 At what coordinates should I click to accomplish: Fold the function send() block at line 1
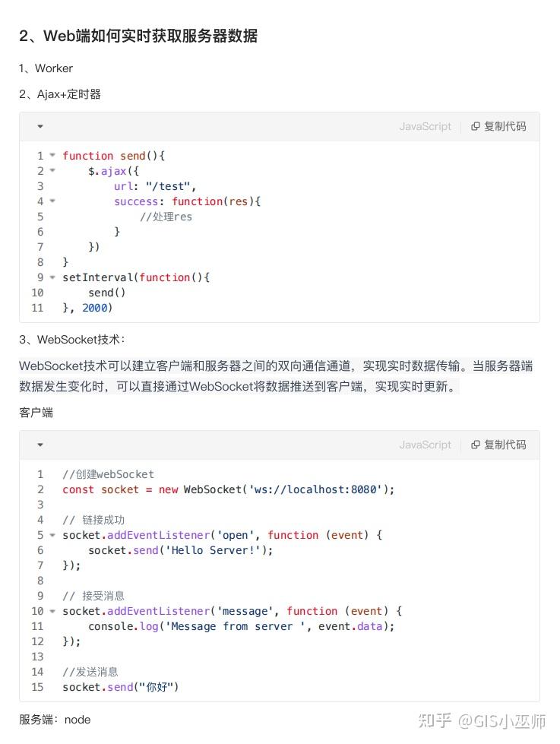52,155
